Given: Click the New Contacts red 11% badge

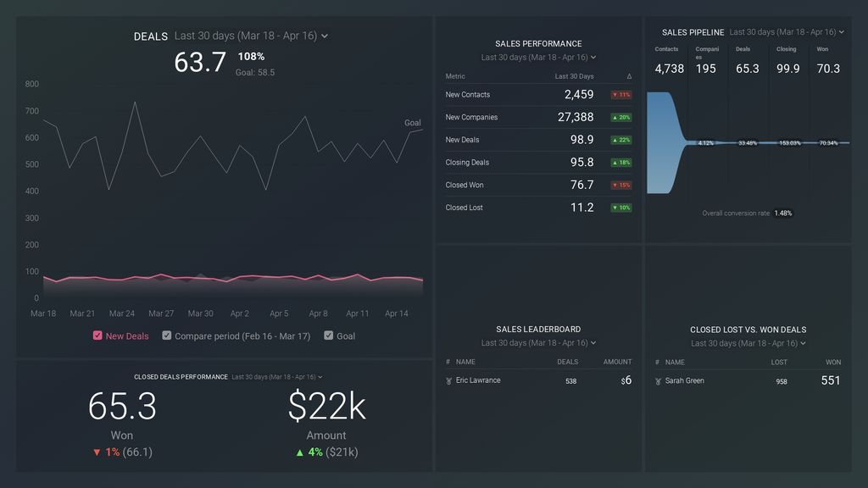Looking at the screenshot, I should [621, 95].
